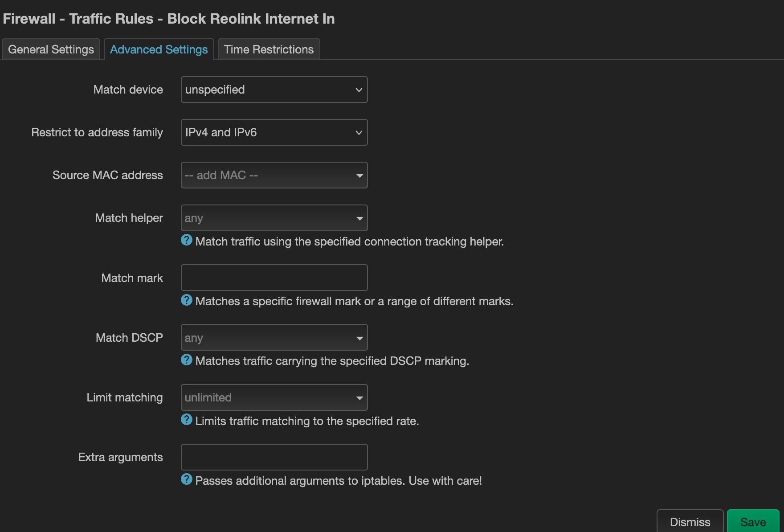This screenshot has width=784, height=532.
Task: Click help icon under Match mark
Action: 187,300
